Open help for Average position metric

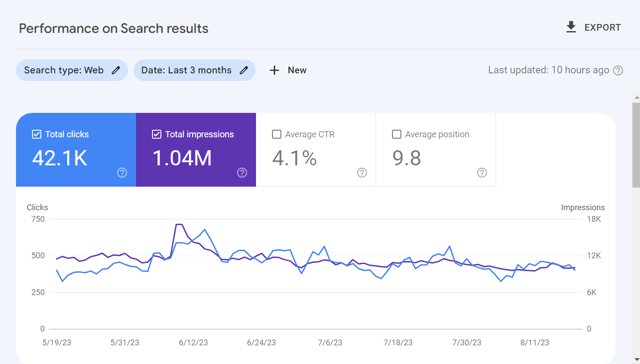pos(482,173)
